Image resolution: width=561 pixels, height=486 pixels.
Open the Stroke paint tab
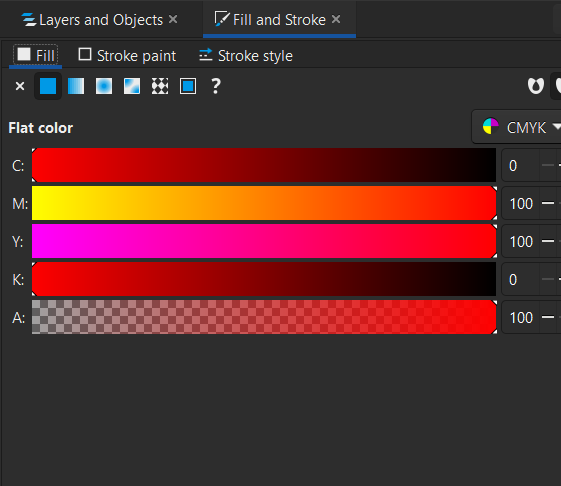pyautogui.click(x=127, y=56)
